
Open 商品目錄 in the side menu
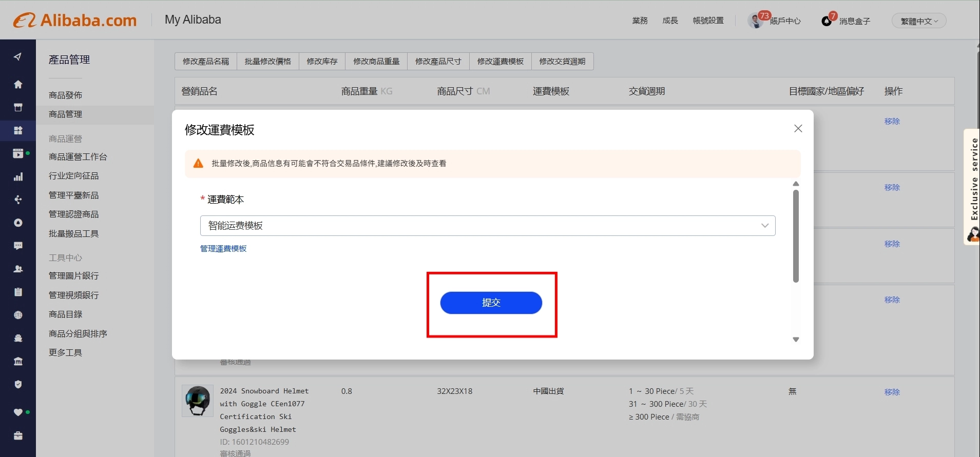coord(65,314)
